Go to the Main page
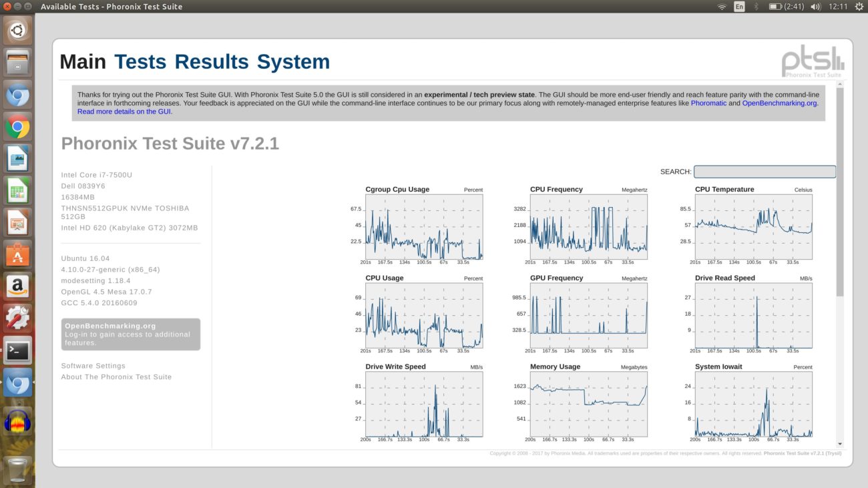868x488 pixels. click(83, 61)
